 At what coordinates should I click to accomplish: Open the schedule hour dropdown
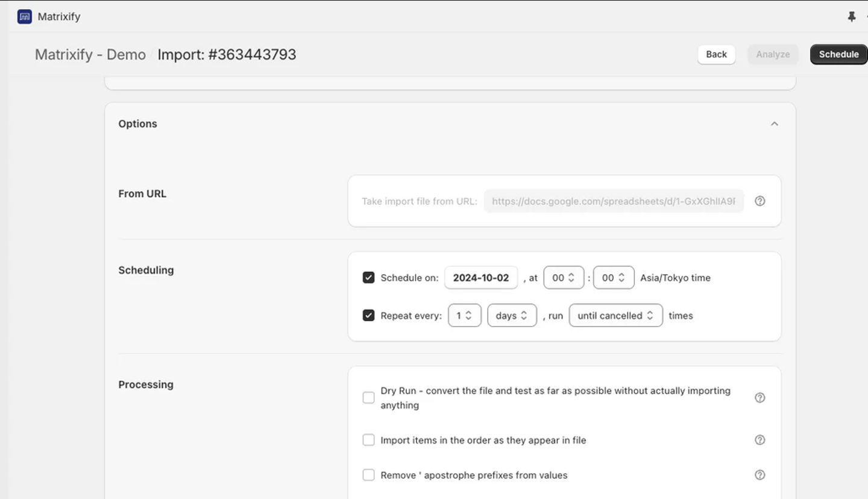click(564, 278)
